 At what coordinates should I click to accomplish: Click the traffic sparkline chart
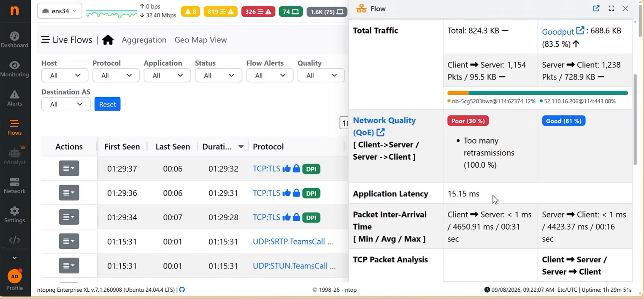click(x=111, y=14)
